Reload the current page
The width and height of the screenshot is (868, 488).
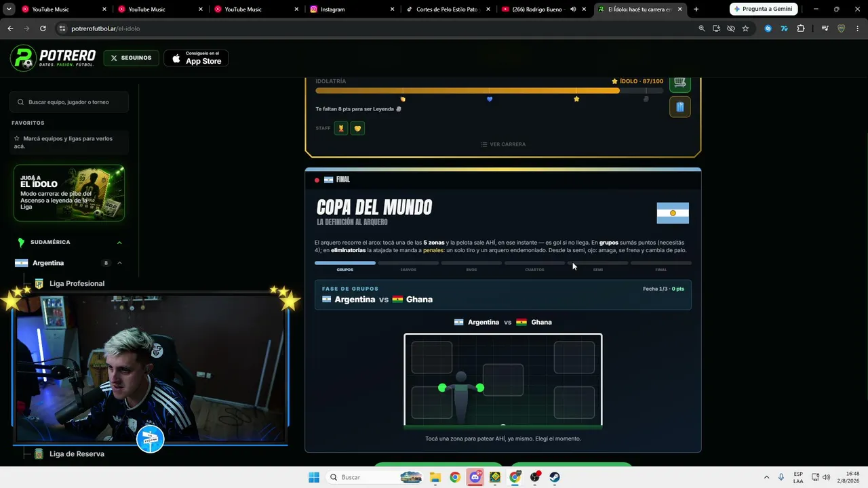(x=43, y=28)
